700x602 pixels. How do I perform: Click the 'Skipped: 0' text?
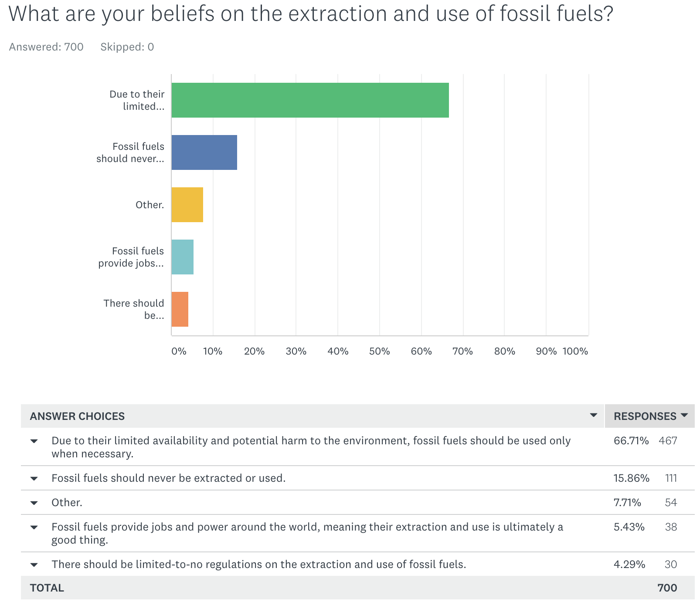click(x=127, y=47)
